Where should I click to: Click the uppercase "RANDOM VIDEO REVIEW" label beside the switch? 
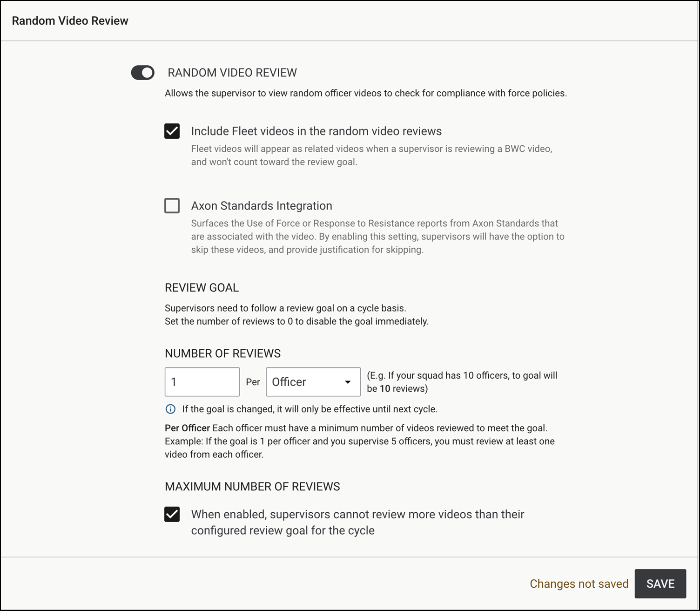232,73
